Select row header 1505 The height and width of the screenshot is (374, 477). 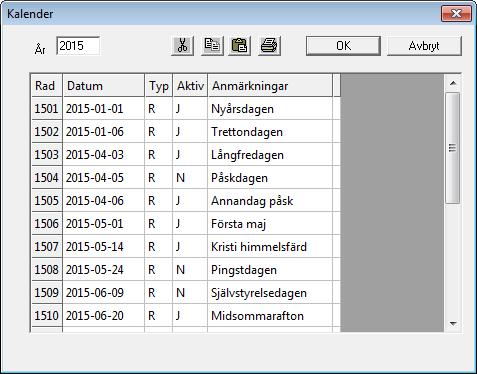[x=47, y=201]
